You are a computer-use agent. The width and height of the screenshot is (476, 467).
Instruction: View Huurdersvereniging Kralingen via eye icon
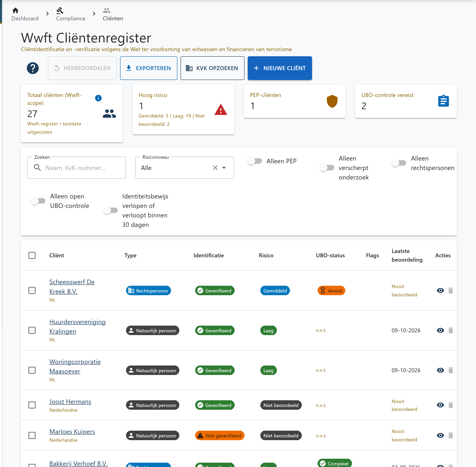point(440,330)
